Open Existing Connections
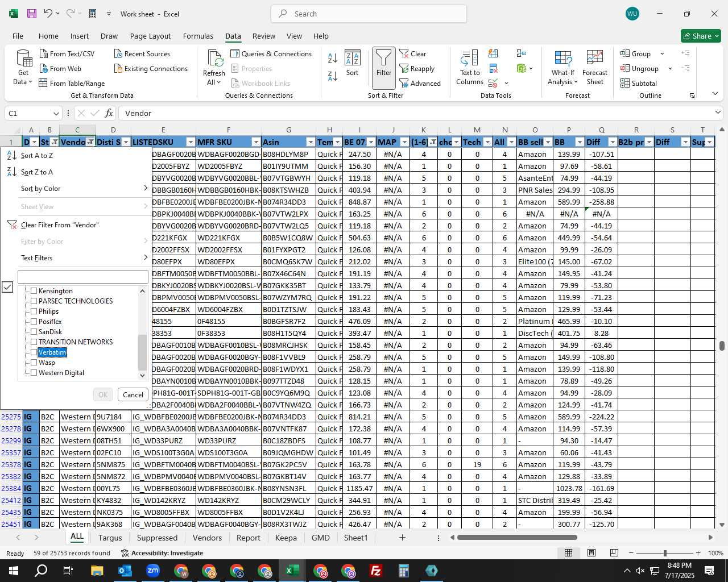This screenshot has width=728, height=582. coord(151,68)
